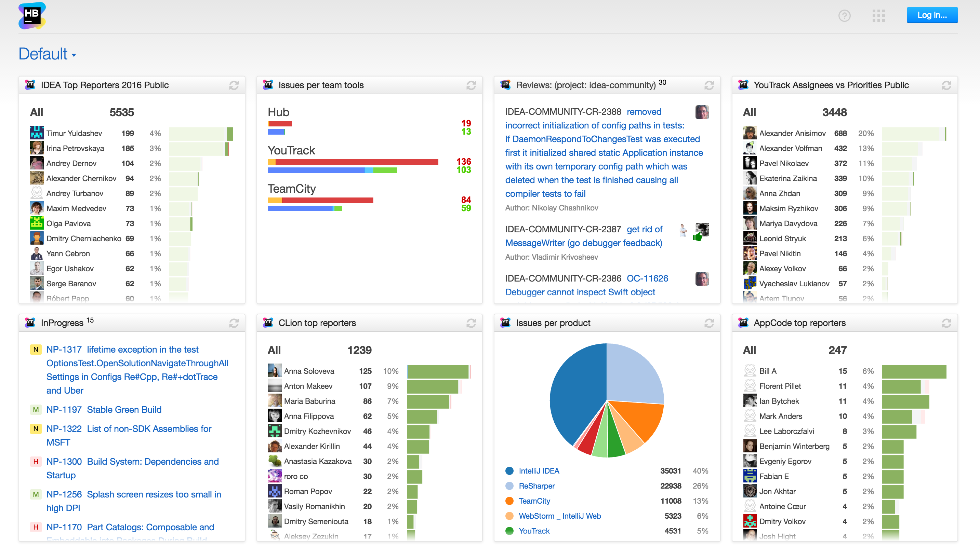Refresh the IDEA Top Reporters 2016 widget
The image size is (980, 546).
pyautogui.click(x=234, y=85)
